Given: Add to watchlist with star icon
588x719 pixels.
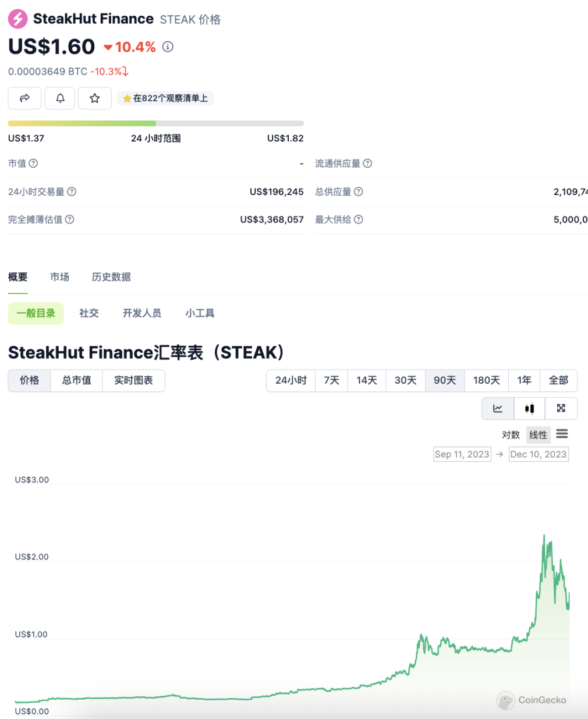Looking at the screenshot, I should [x=95, y=98].
